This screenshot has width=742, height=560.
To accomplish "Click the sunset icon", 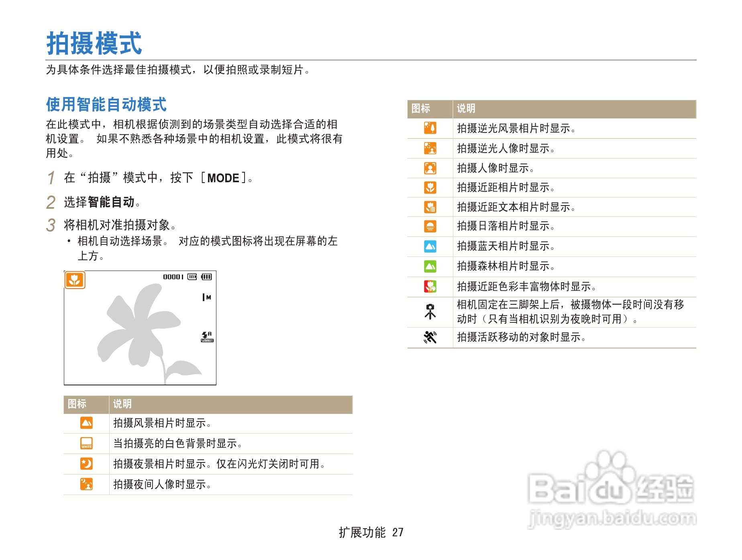I will click(430, 226).
